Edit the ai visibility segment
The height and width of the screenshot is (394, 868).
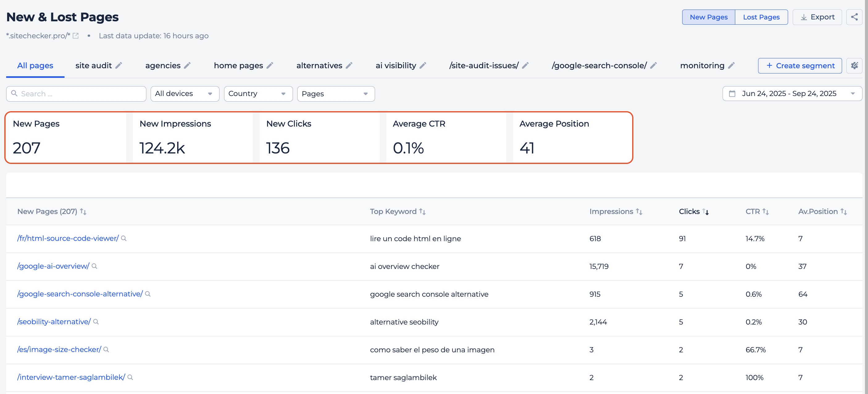423,65
